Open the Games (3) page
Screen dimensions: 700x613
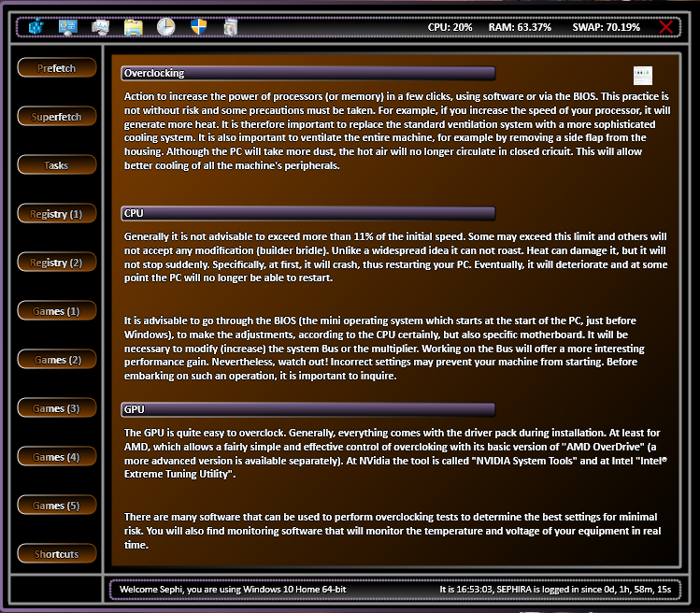(x=57, y=408)
